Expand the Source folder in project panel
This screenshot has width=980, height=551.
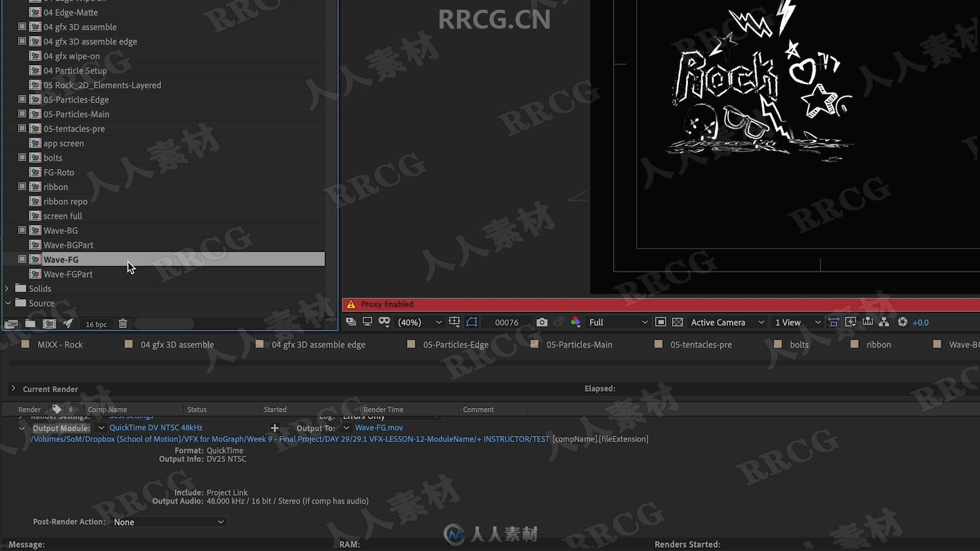coord(8,303)
